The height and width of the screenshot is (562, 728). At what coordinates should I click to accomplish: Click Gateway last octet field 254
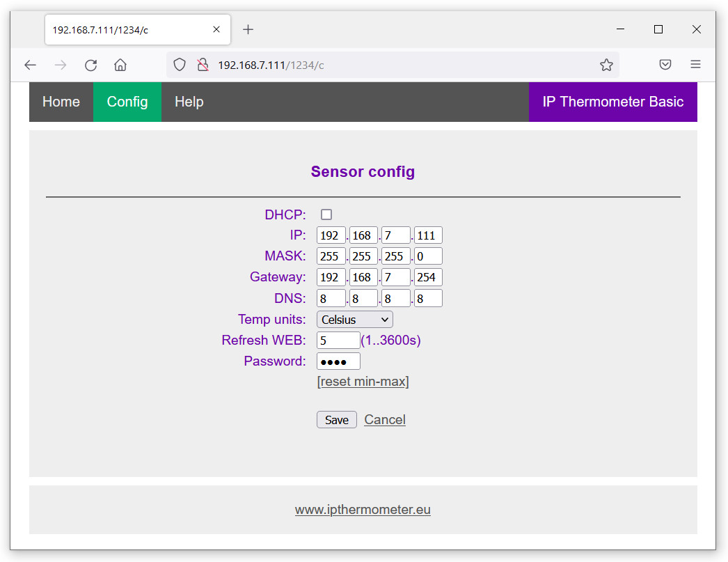click(x=428, y=277)
